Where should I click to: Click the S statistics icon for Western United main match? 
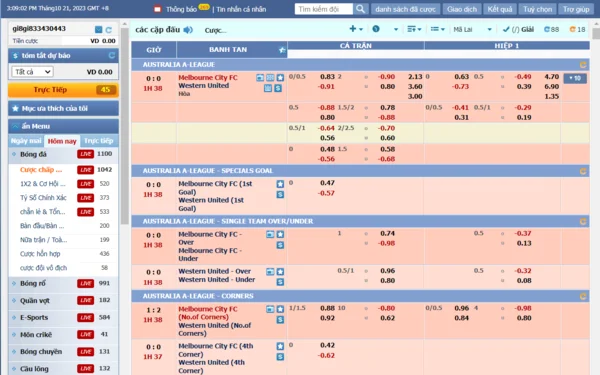tap(278, 88)
